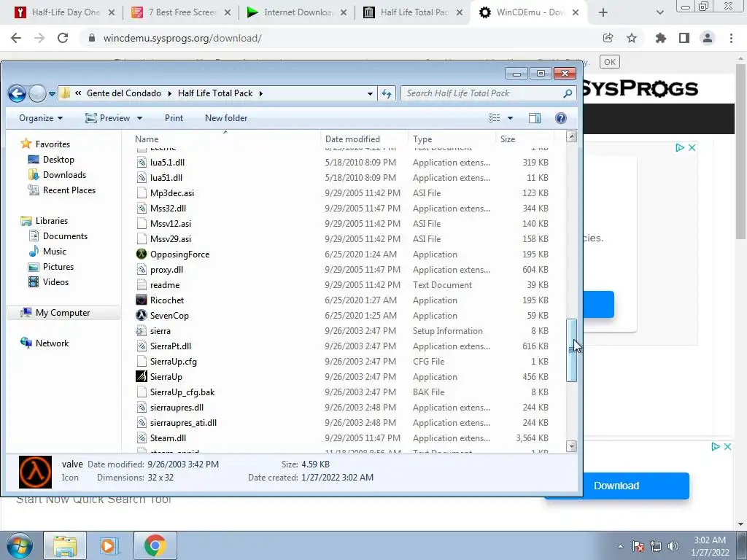Open the Windows Start button
Image resolution: width=747 pixels, height=560 pixels.
[20, 545]
